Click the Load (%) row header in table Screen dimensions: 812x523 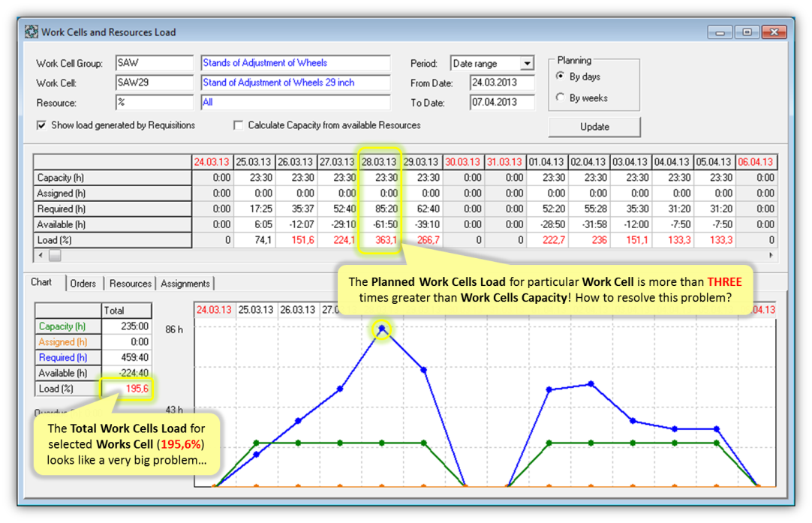click(x=113, y=240)
